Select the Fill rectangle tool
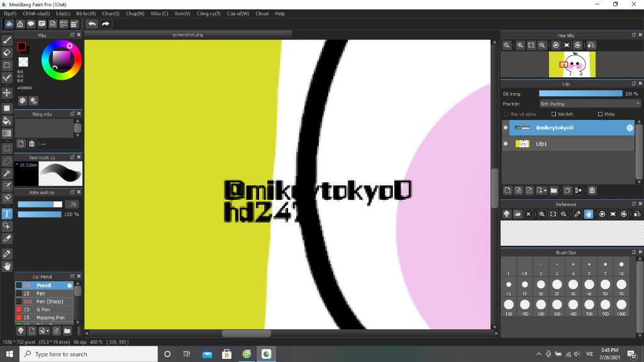644x362 pixels. 7,108
